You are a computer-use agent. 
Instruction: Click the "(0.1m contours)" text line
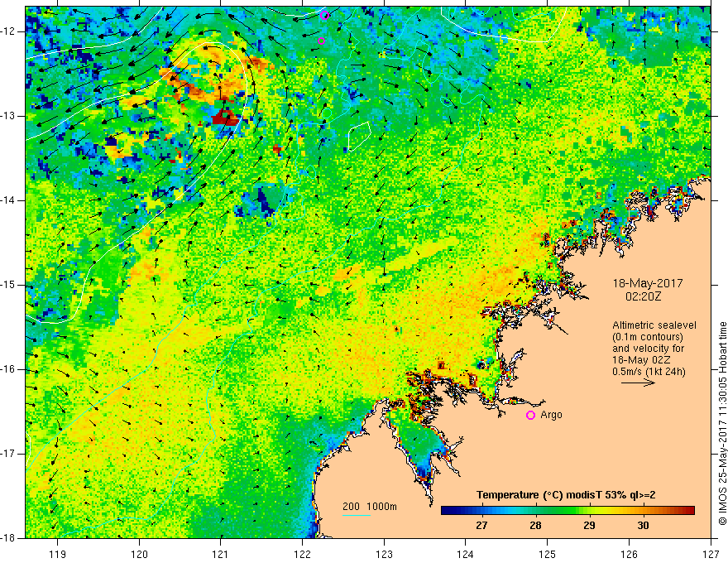[x=648, y=337]
